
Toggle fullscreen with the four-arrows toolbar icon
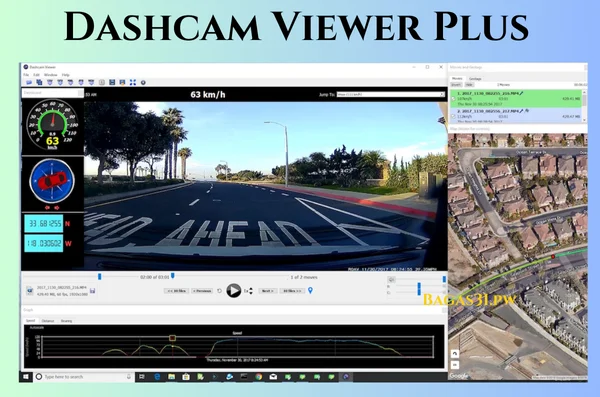pos(133,82)
